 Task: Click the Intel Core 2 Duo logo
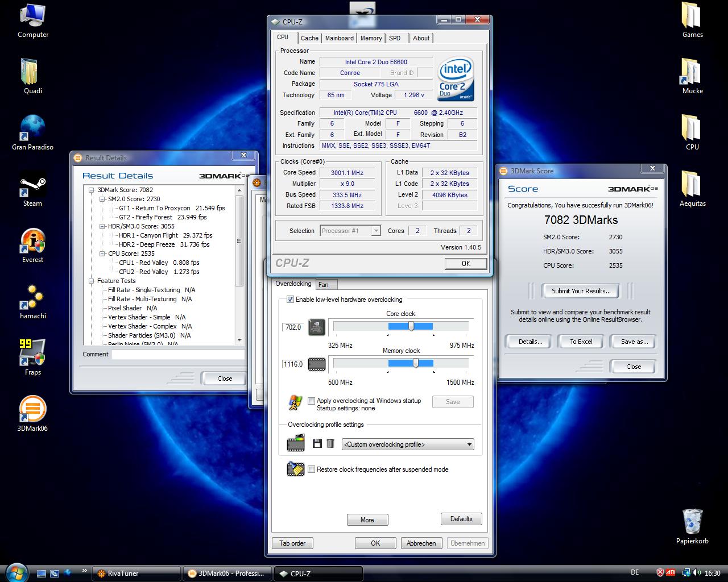(x=456, y=79)
